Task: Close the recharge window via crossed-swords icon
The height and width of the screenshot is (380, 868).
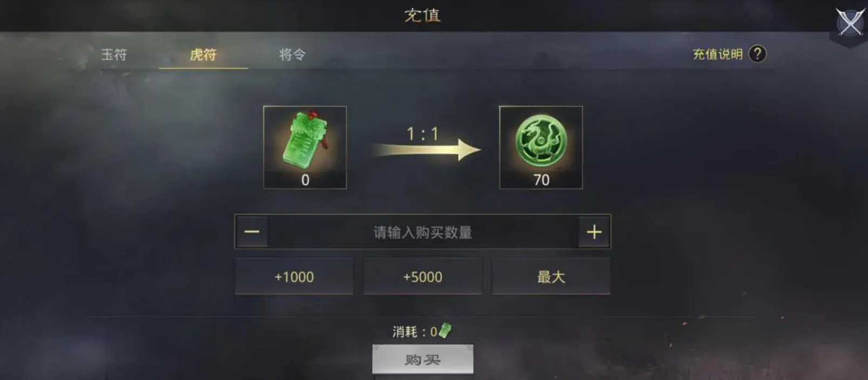Action: 850,23
